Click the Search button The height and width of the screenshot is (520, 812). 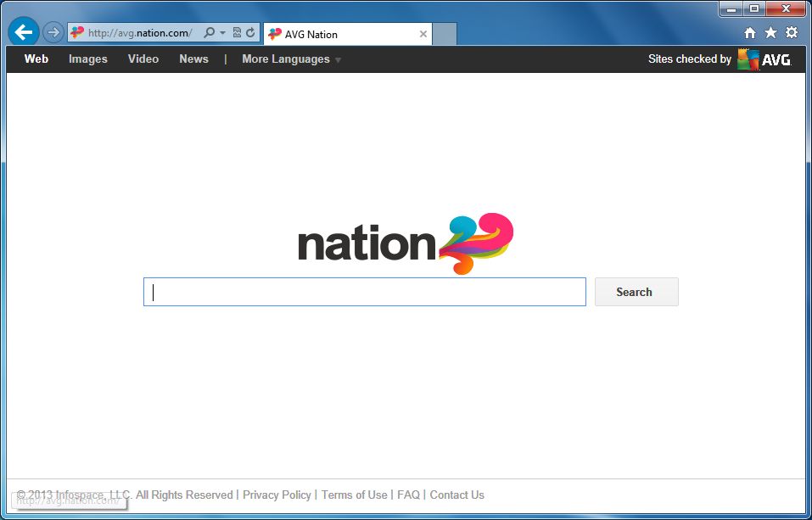click(x=636, y=292)
